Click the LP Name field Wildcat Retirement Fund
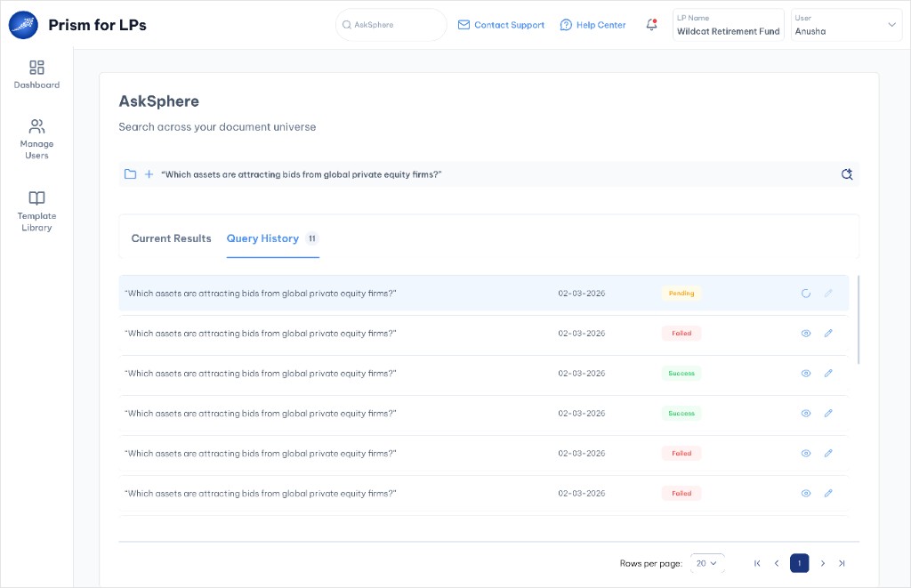Screen dimensions: 911x588 [x=728, y=25]
